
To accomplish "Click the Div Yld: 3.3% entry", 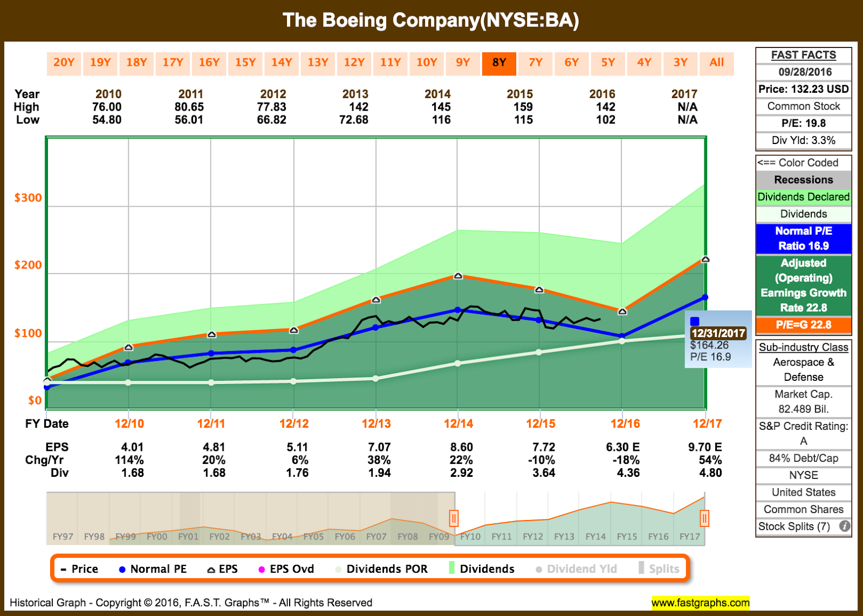I will click(804, 140).
